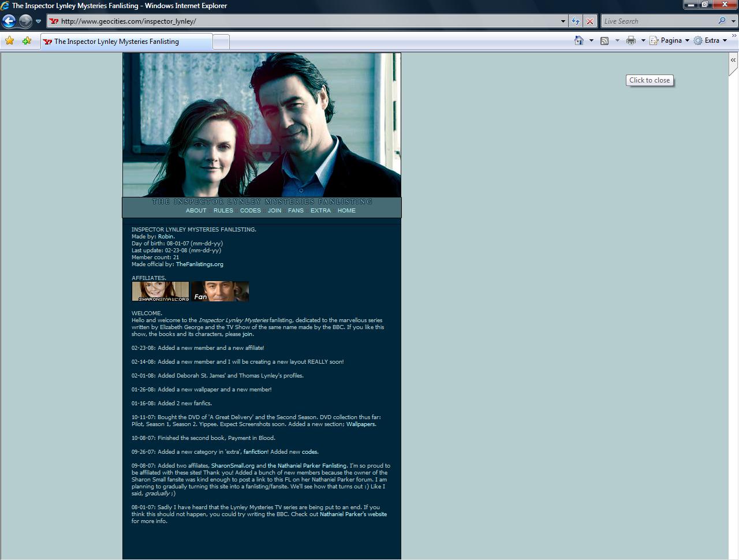Open the Extra tools dropdown
This screenshot has height=560, width=739.
(710, 40)
